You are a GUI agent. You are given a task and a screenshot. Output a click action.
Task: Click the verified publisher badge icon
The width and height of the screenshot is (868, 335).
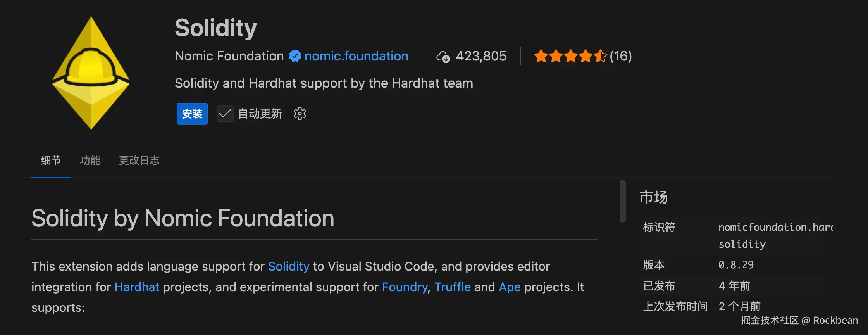pos(295,56)
